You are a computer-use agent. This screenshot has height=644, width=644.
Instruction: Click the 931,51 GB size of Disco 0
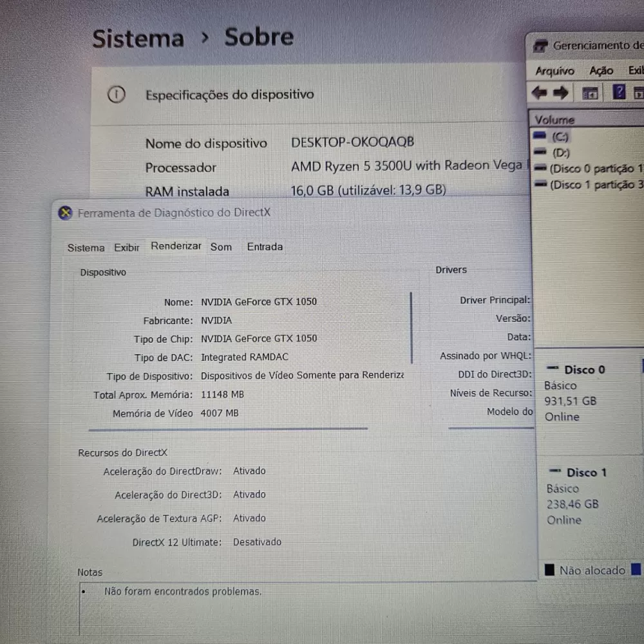click(570, 401)
